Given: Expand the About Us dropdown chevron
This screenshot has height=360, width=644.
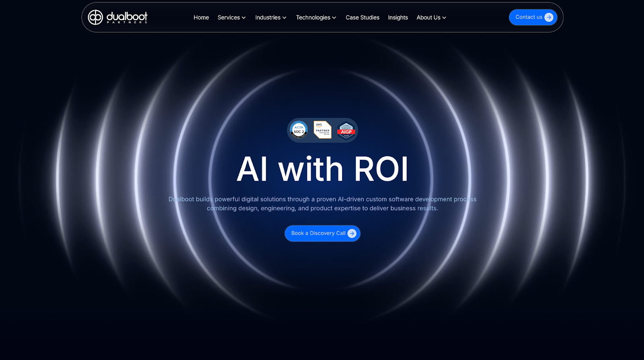Looking at the screenshot, I should tap(444, 18).
